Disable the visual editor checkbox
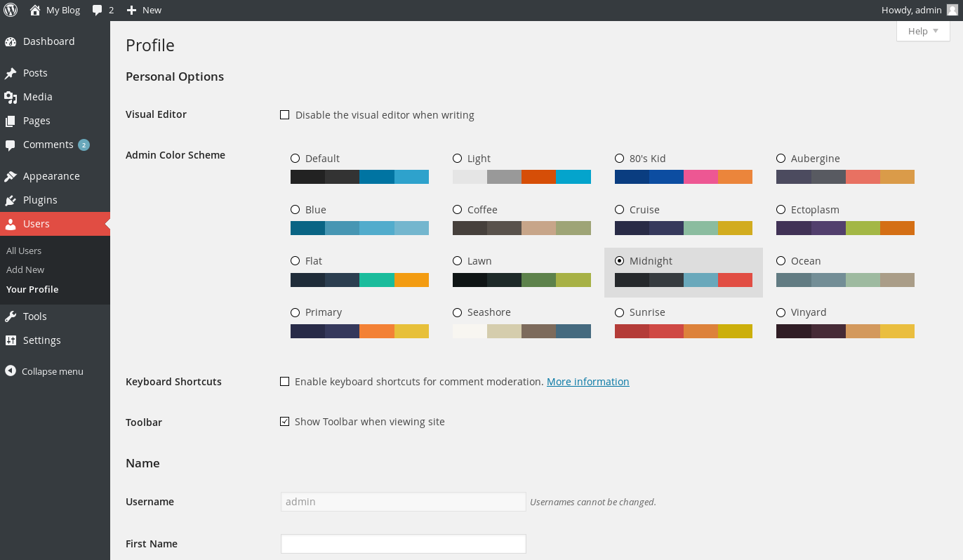 [285, 115]
